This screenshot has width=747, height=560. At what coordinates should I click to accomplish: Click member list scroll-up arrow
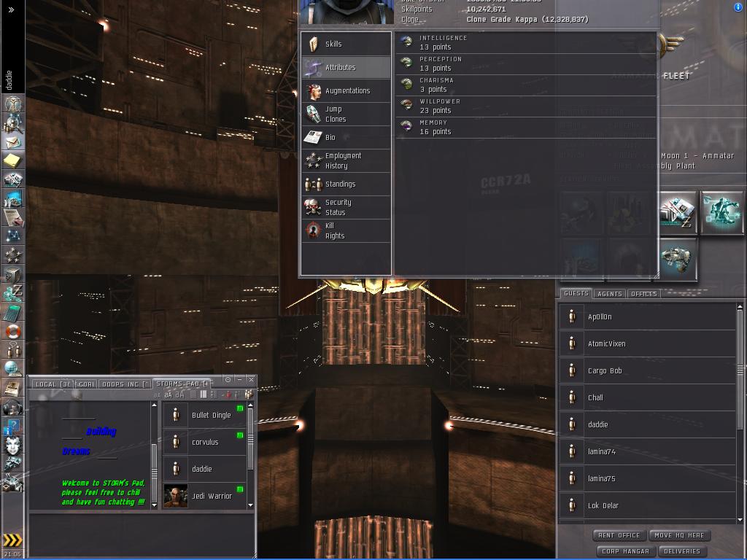pyautogui.click(x=251, y=405)
